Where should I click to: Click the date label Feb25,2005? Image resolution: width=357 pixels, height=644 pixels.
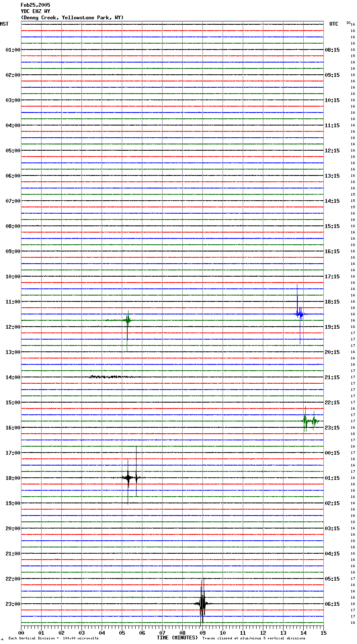[35, 5]
